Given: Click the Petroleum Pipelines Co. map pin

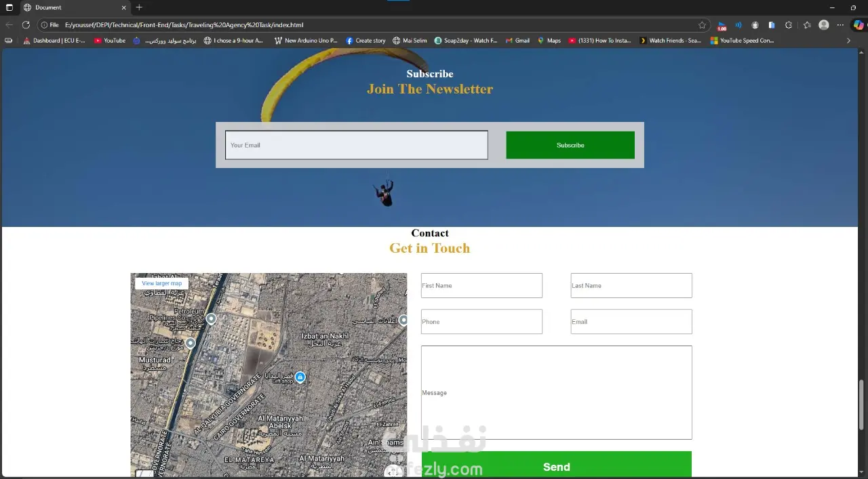Looking at the screenshot, I should pyautogui.click(x=211, y=318).
